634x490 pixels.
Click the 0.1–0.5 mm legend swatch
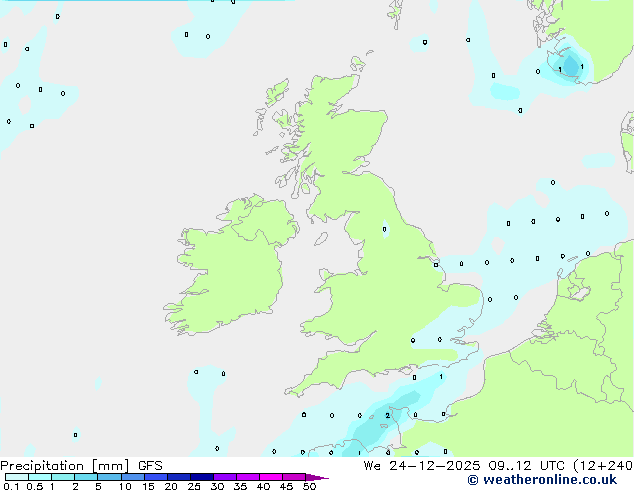click(x=17, y=477)
